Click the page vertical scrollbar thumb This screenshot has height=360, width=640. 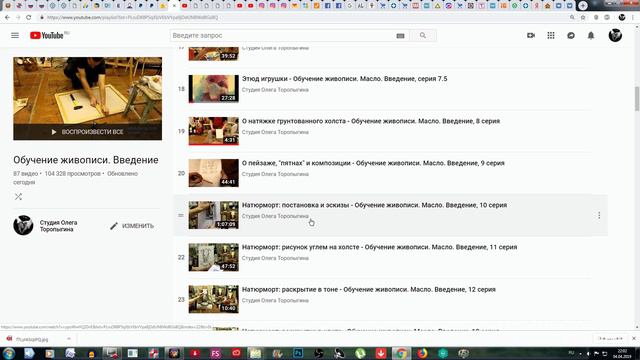637,99
